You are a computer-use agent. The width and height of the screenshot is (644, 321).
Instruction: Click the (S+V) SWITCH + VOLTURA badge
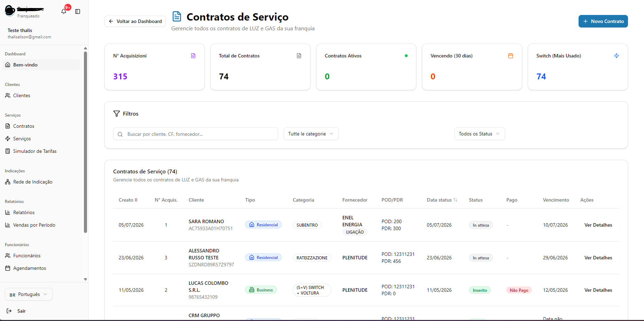(x=312, y=290)
